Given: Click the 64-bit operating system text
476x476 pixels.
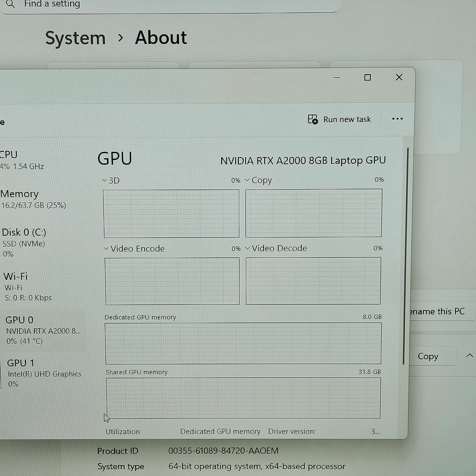Looking at the screenshot, I should (x=257, y=466).
